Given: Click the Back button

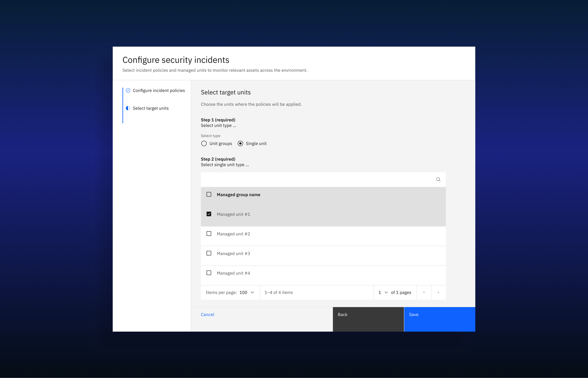Looking at the screenshot, I should click(368, 319).
